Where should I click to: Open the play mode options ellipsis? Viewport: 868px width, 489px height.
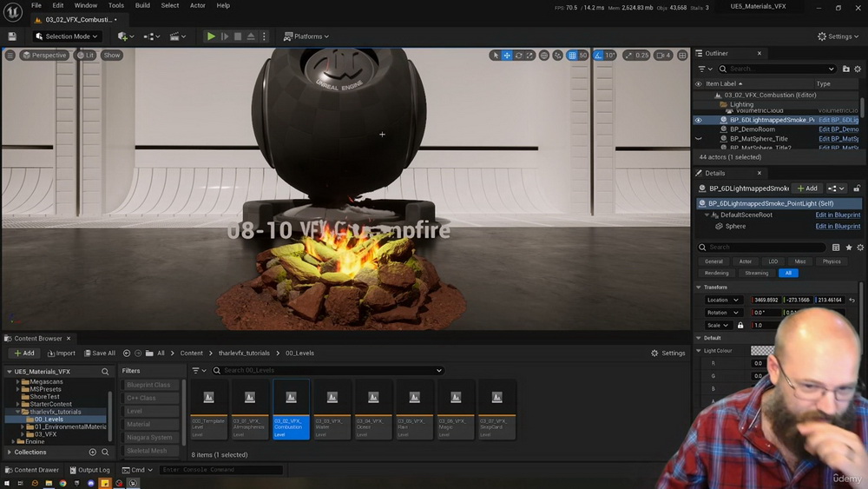pos(264,36)
